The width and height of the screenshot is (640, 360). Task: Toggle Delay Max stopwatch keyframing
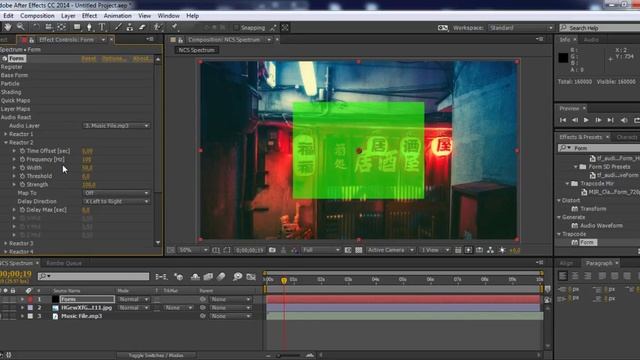tap(22, 210)
